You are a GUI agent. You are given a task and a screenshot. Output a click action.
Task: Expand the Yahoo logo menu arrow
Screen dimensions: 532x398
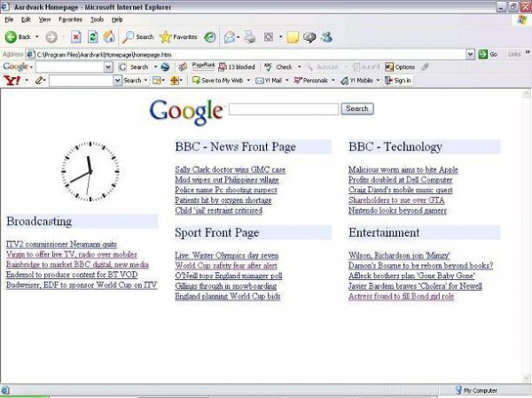point(27,81)
